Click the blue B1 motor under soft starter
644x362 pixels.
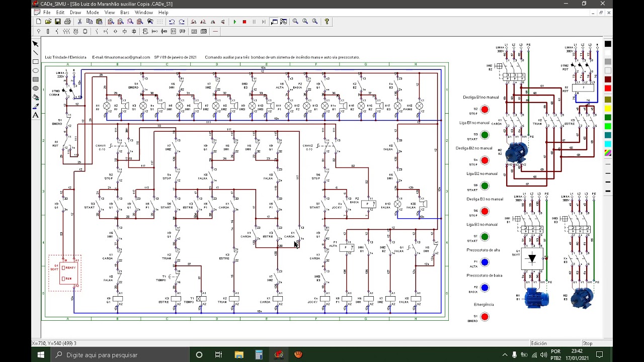click(x=536, y=297)
